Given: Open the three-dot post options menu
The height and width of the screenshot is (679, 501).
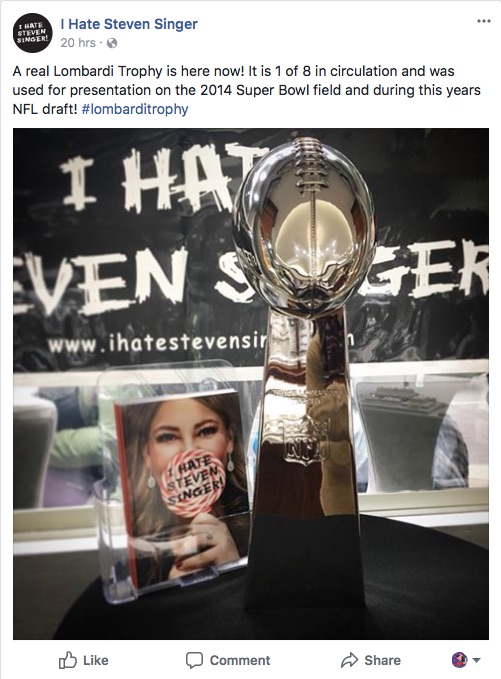Looking at the screenshot, I should [x=483, y=21].
